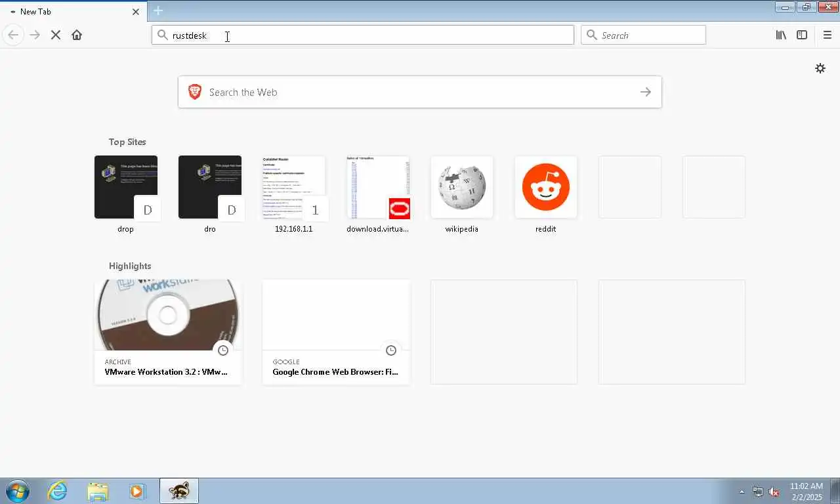840x504 pixels.
Task: Open the 192.168.1.1 top site tile
Action: [x=294, y=187]
